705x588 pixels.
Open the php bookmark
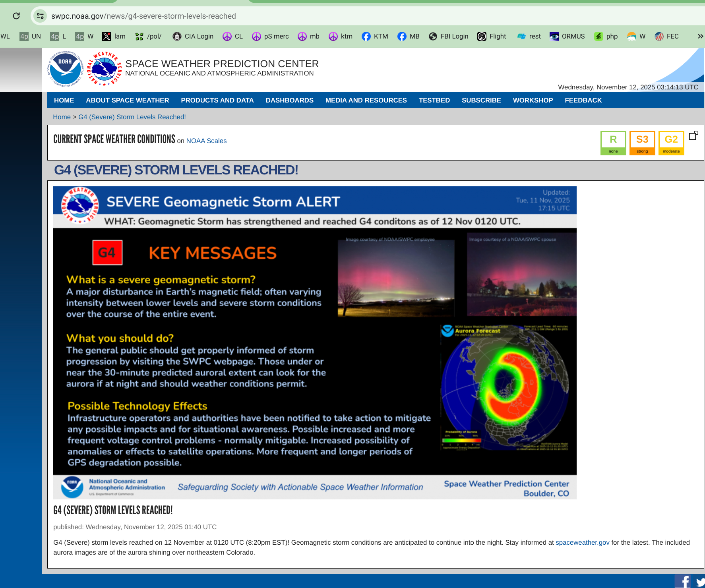pos(606,37)
